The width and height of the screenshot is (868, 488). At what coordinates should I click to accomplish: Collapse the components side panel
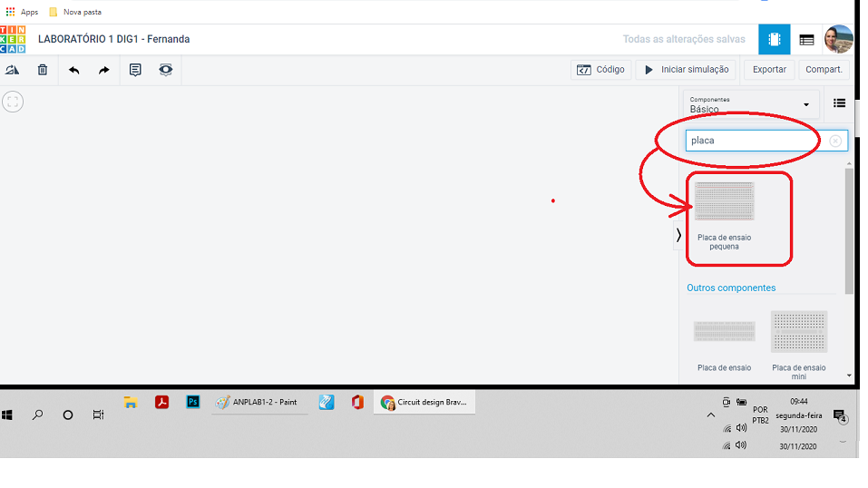(x=678, y=235)
